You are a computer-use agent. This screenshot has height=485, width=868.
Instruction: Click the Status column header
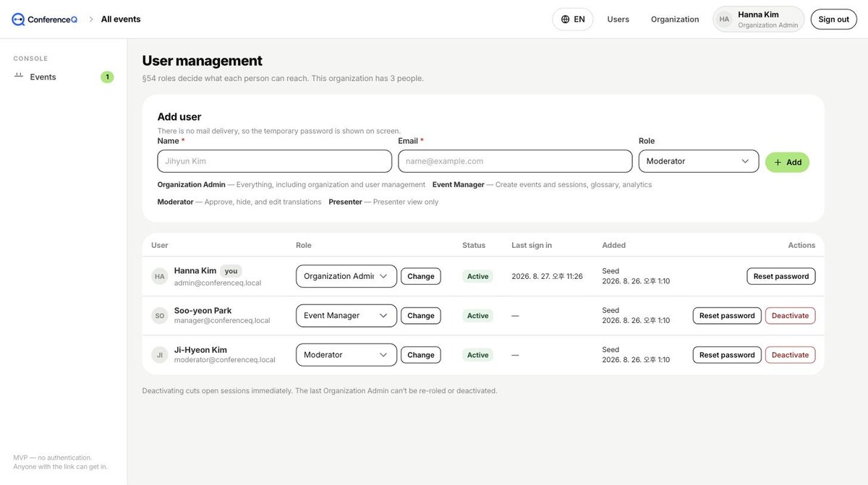tap(474, 245)
